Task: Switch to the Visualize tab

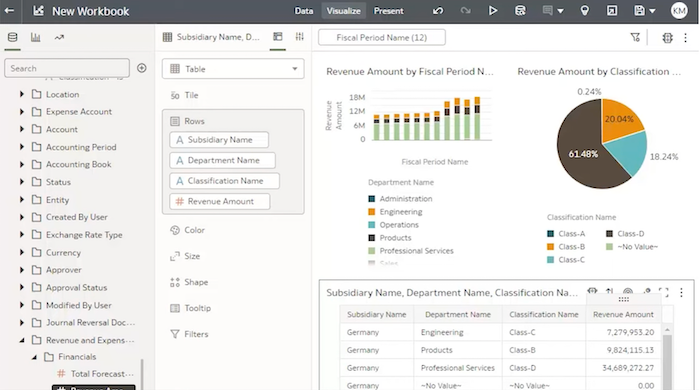Action: [x=343, y=11]
